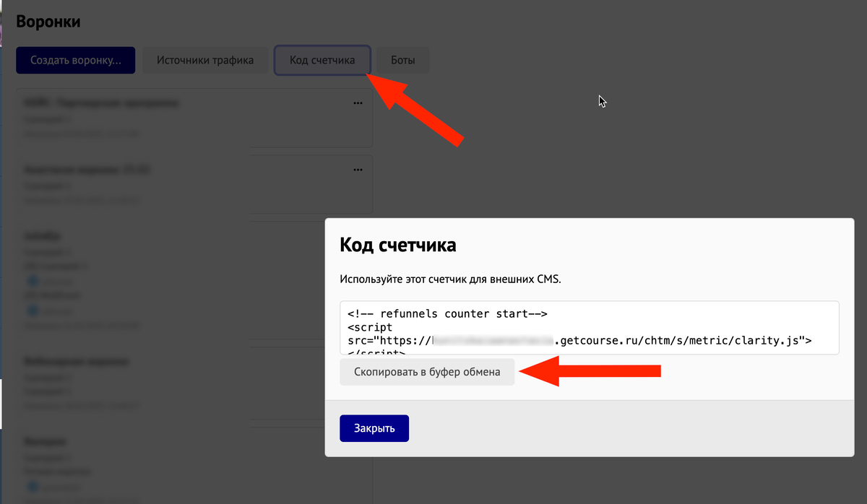The height and width of the screenshot is (504, 867).
Task: Click the "Код счетчика" dialog title
Action: pyautogui.click(x=398, y=246)
